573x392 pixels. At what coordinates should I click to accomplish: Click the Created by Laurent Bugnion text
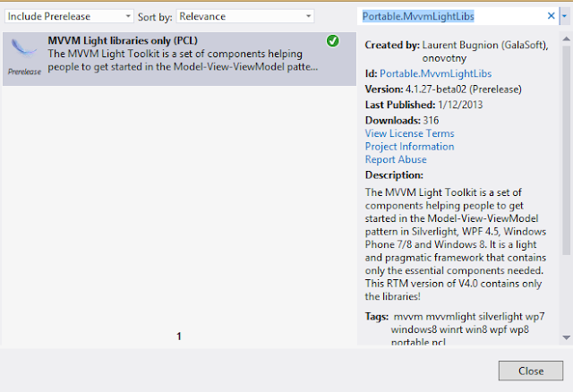coord(457,52)
